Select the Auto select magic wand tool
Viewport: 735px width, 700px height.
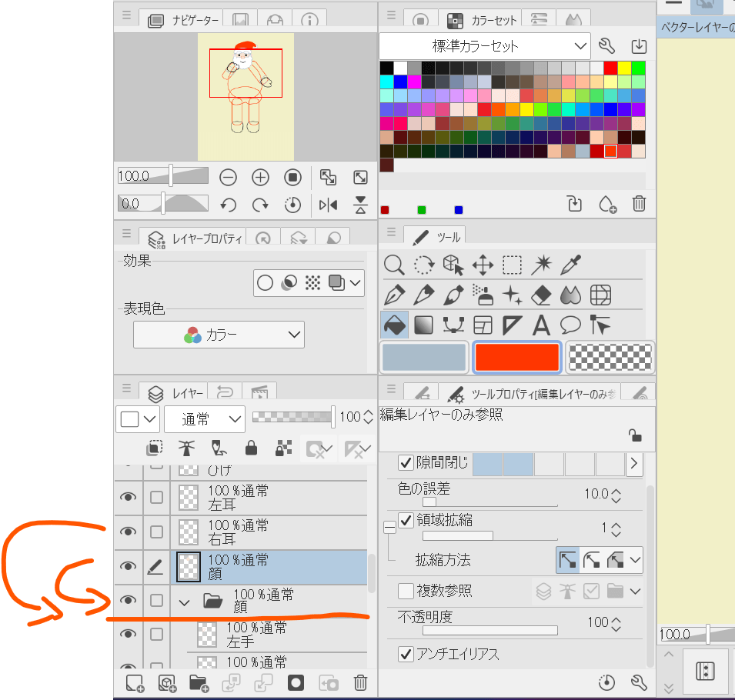click(x=541, y=265)
